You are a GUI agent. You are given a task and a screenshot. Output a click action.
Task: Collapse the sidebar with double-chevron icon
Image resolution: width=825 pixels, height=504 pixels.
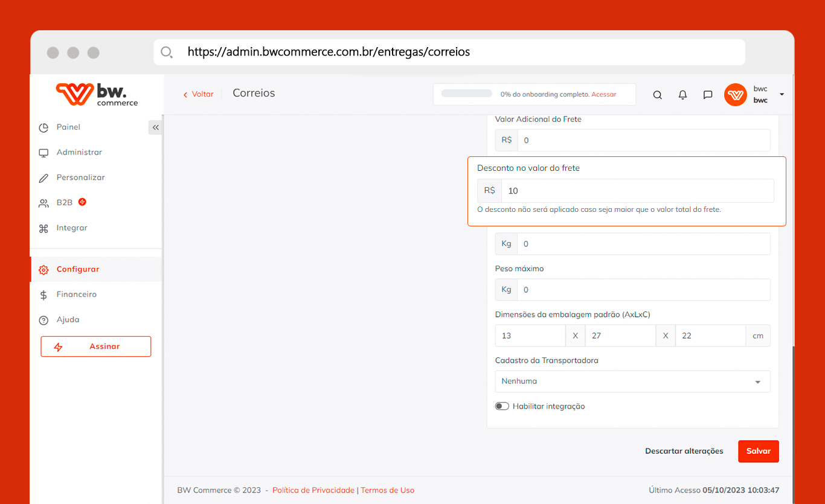point(155,127)
